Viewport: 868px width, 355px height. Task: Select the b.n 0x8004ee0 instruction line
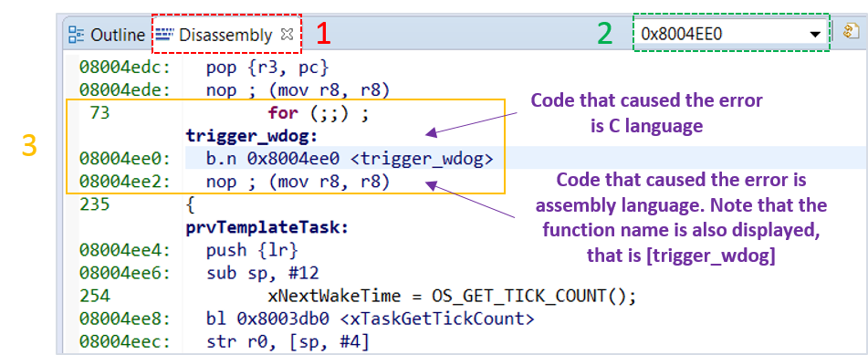click(x=350, y=159)
